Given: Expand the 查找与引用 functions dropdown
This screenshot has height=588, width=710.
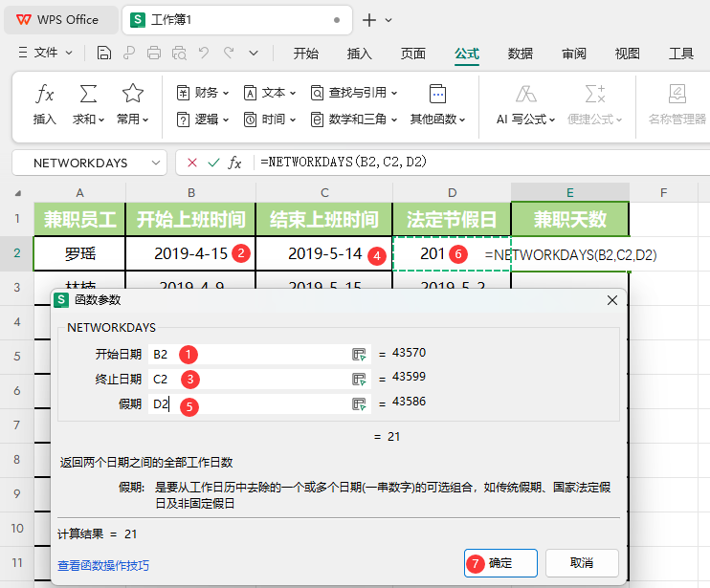Looking at the screenshot, I should pyautogui.click(x=354, y=93).
